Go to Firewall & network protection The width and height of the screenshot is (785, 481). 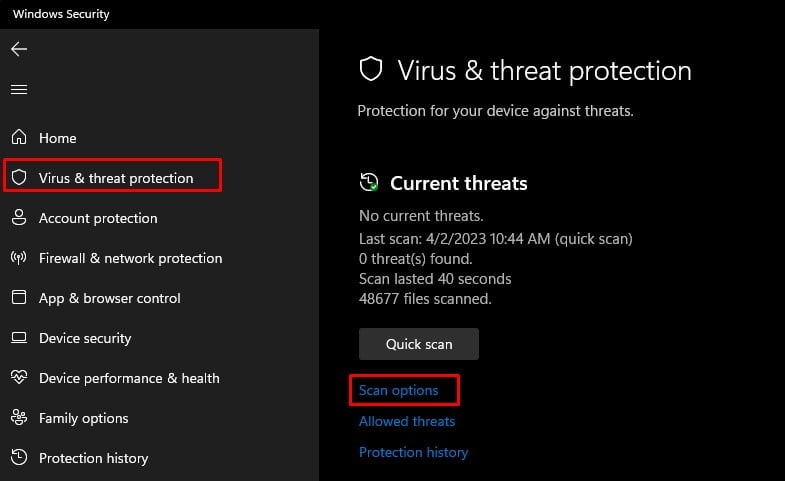pyautogui.click(x=130, y=258)
